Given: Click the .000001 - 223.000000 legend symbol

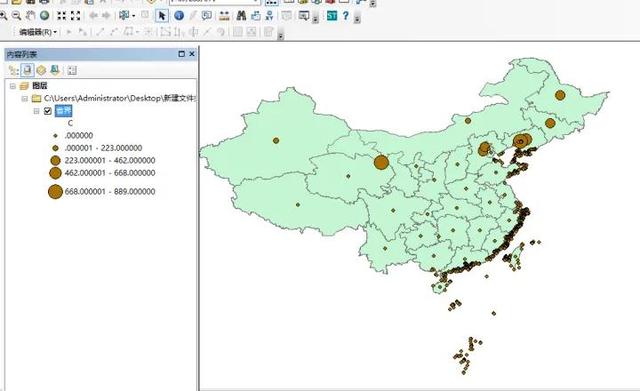Looking at the screenshot, I should tap(56, 148).
